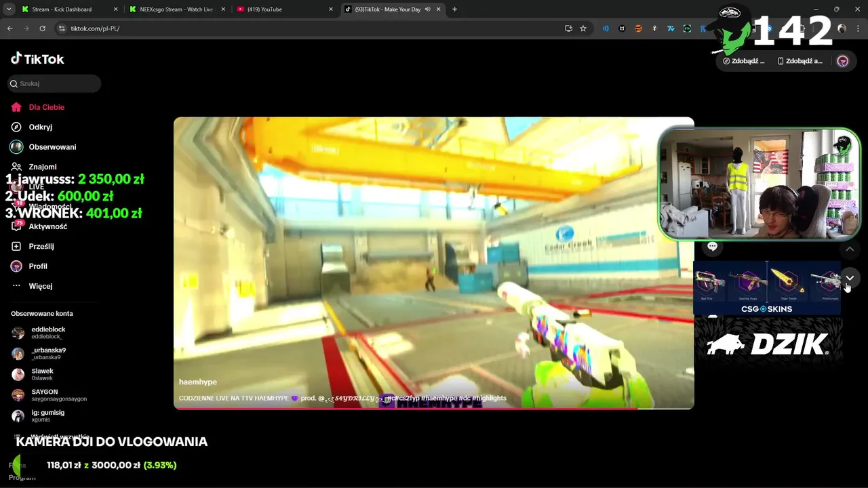Open the Chrome three-dot menu
Image resolution: width=868 pixels, height=488 pixels.
point(858,28)
